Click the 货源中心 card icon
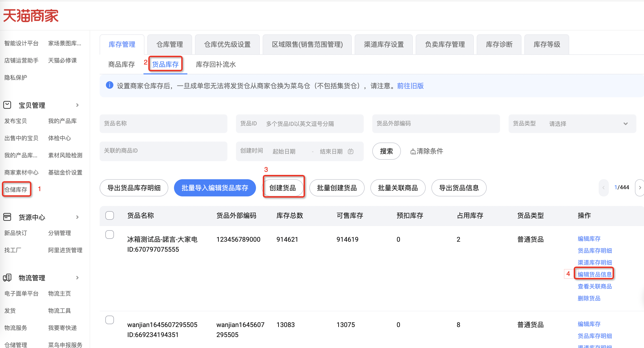The width and height of the screenshot is (644, 348). click(7, 217)
